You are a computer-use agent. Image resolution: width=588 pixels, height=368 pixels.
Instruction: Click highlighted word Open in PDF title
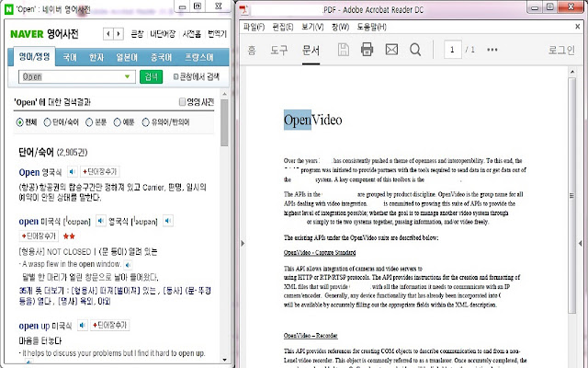(x=298, y=120)
